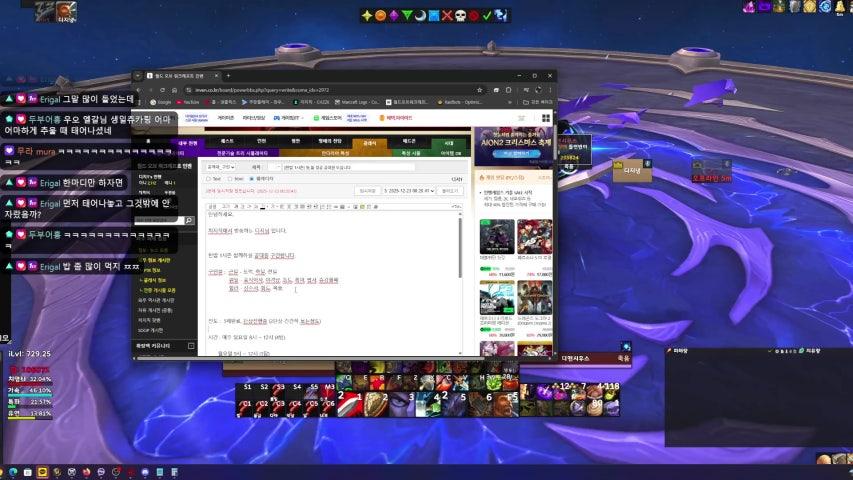Start a ready check with green checkmark
853x480 pixels.
coord(487,16)
